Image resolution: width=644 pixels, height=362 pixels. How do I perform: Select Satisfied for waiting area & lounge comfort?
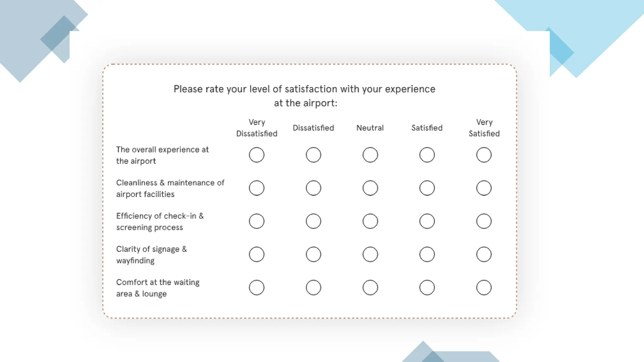(x=427, y=288)
